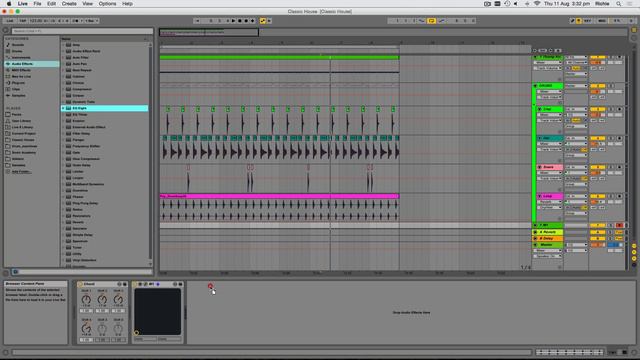640x360 pixels.
Task: Click the transport Play button
Action: [x=233, y=21]
